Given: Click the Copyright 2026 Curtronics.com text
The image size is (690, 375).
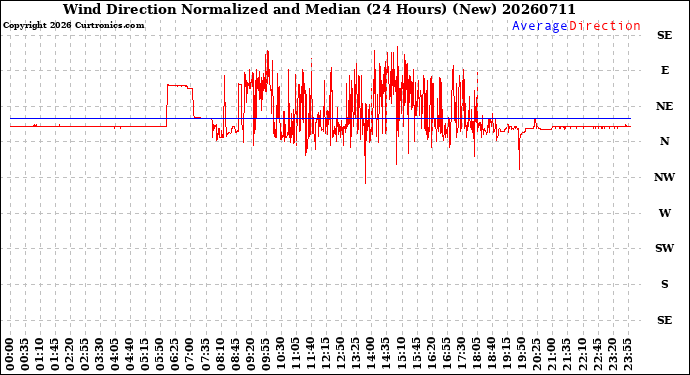Looking at the screenshot, I should [73, 26].
